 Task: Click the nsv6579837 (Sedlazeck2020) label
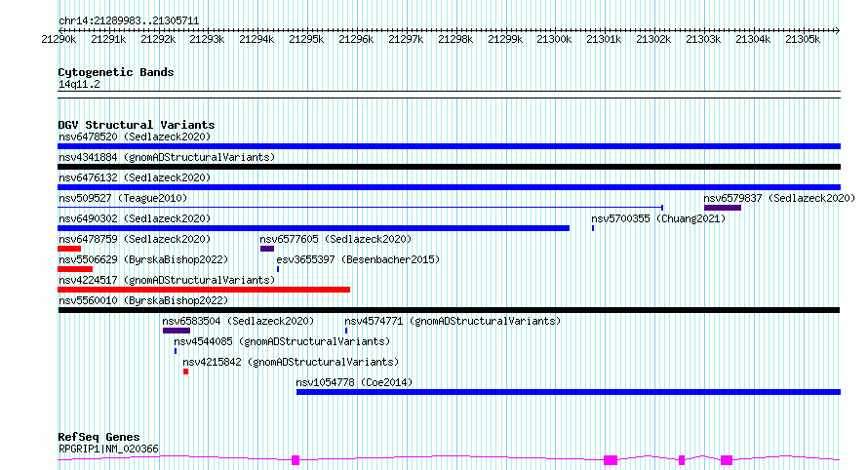(779, 198)
